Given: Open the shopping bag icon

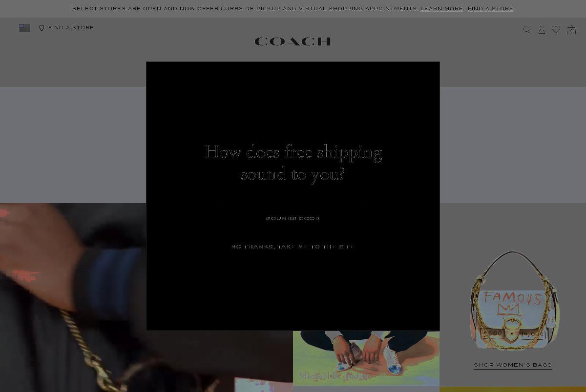Looking at the screenshot, I should 571,30.
